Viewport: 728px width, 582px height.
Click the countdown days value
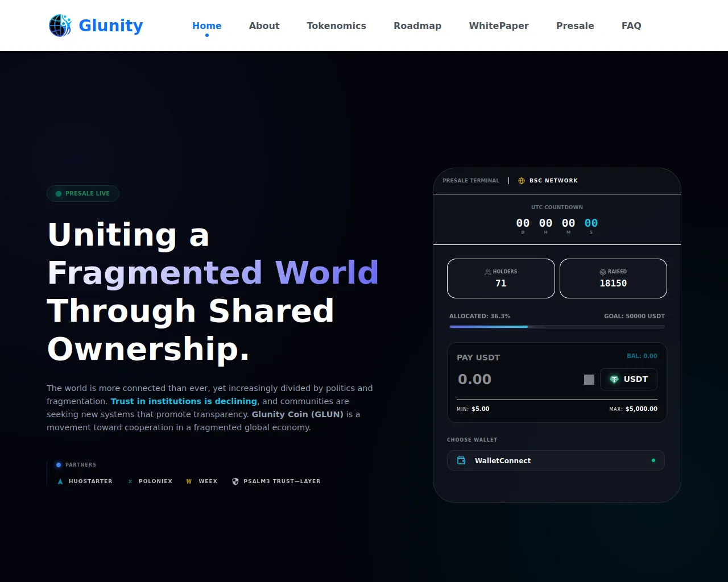[523, 223]
